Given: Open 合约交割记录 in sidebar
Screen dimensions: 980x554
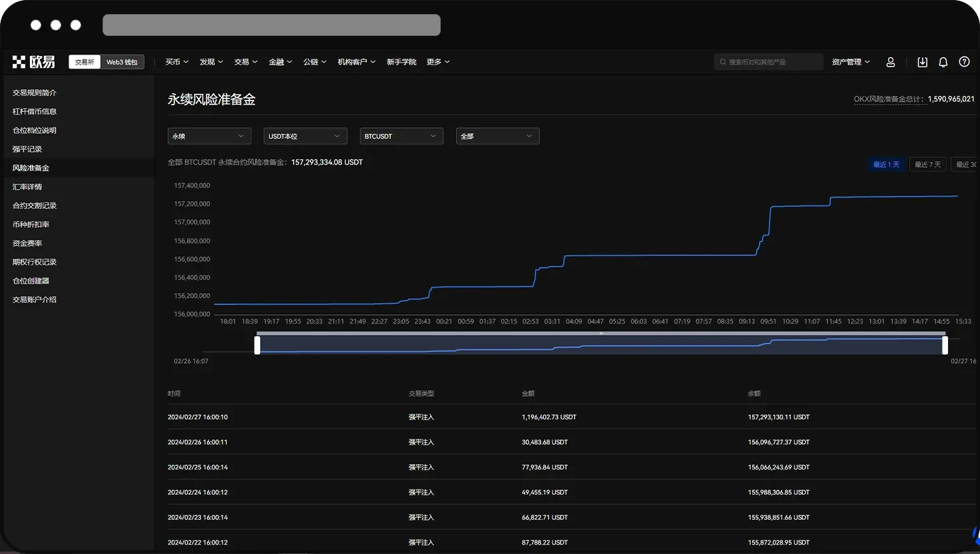Looking at the screenshot, I should pyautogui.click(x=35, y=206).
